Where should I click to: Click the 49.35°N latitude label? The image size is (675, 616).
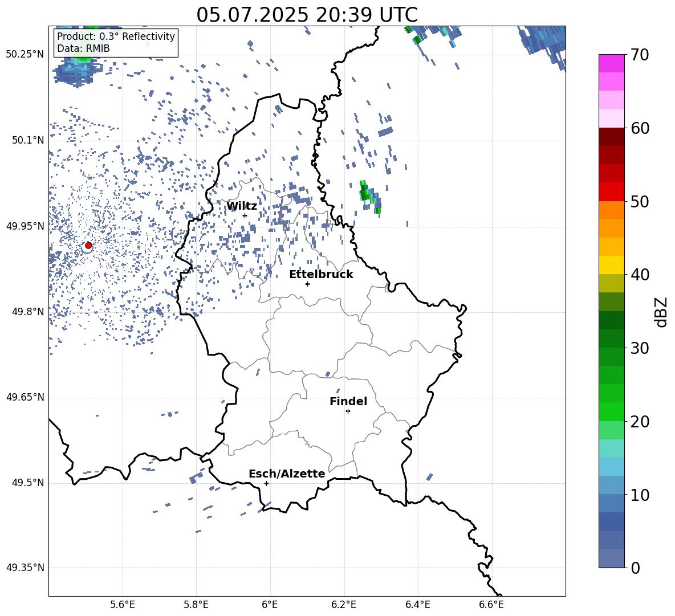point(25,568)
